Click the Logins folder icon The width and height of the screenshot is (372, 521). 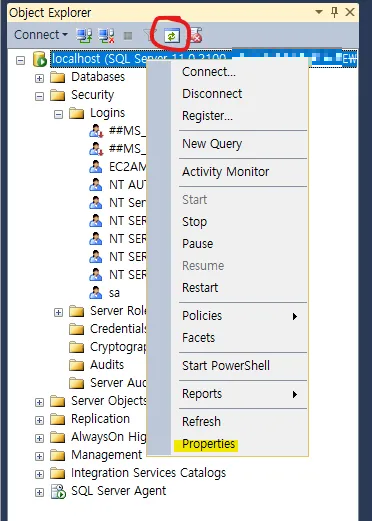76,113
